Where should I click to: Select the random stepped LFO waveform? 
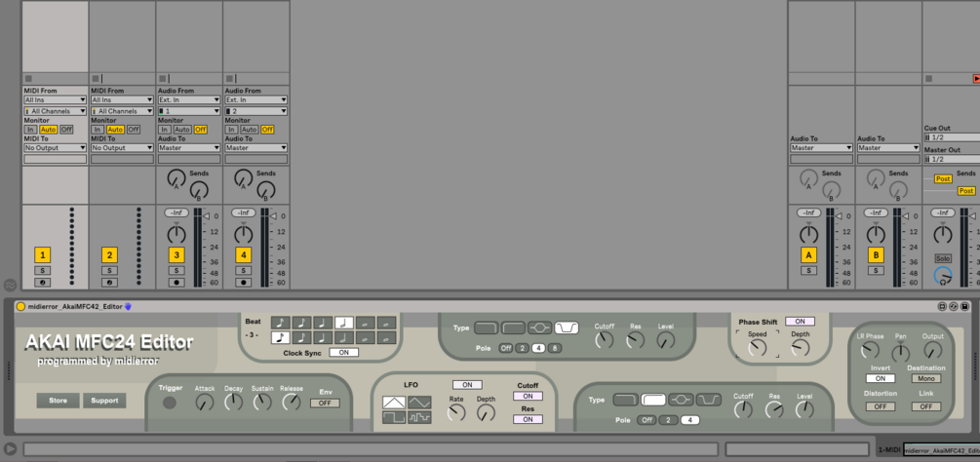coord(419,417)
